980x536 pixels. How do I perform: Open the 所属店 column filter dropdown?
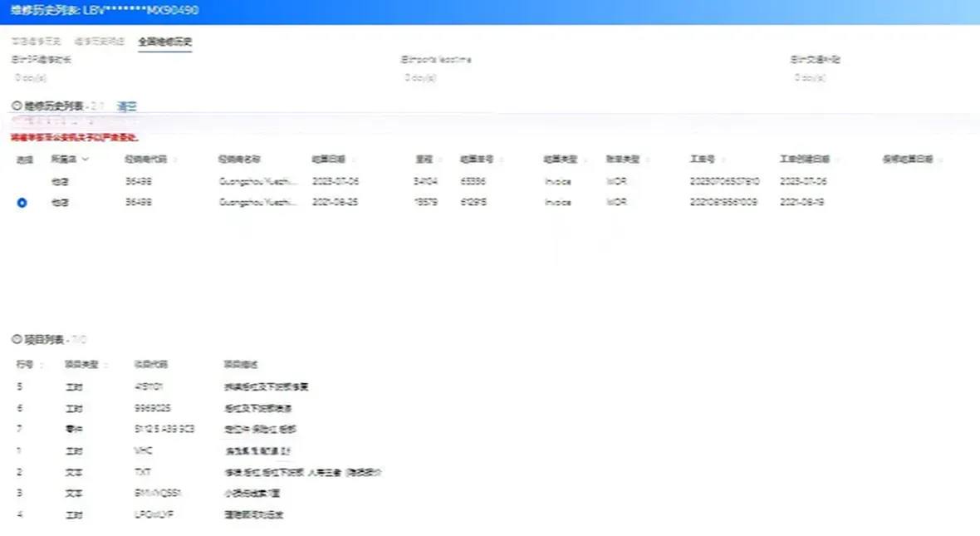85,160
